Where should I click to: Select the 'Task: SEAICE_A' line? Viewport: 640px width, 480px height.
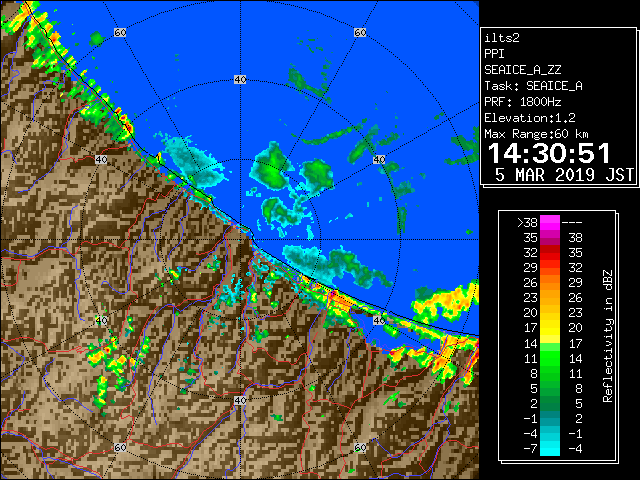(533, 86)
